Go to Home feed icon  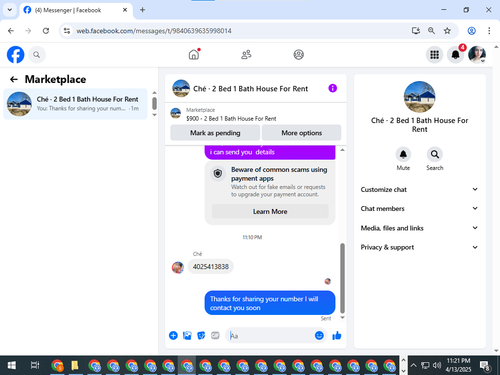coord(194,54)
